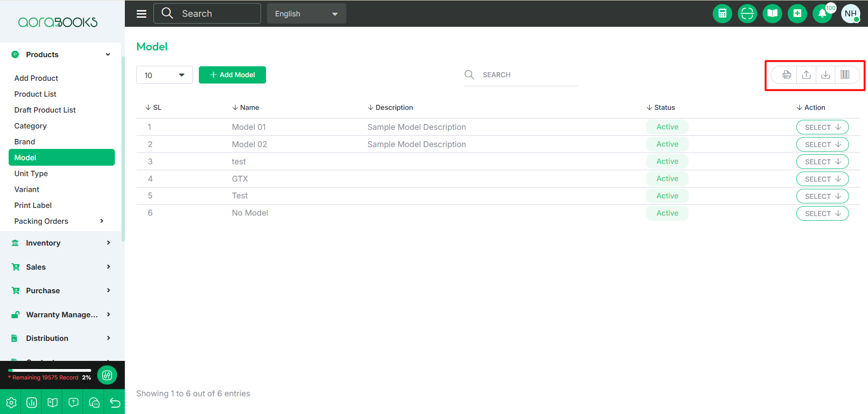Expand the Inventory menu section
The image size is (868, 414).
108,243
